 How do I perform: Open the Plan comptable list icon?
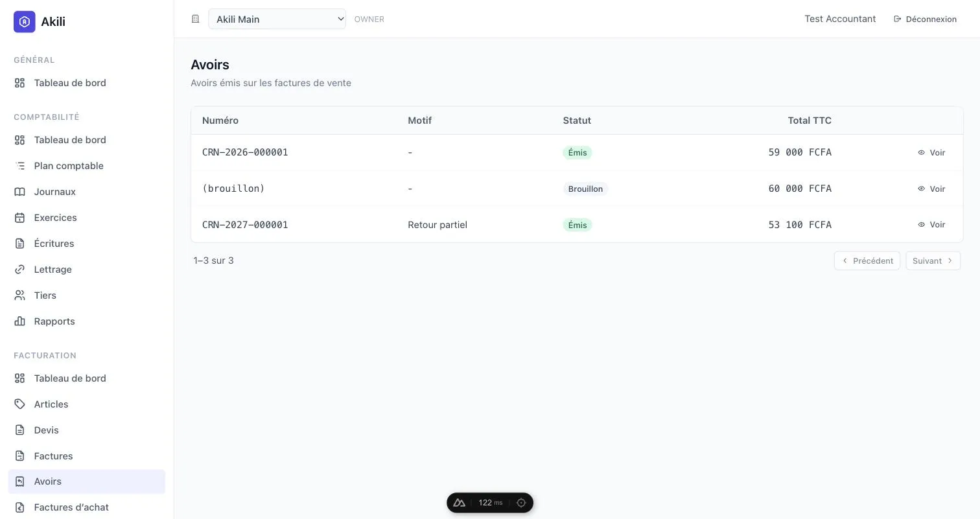pyautogui.click(x=20, y=166)
